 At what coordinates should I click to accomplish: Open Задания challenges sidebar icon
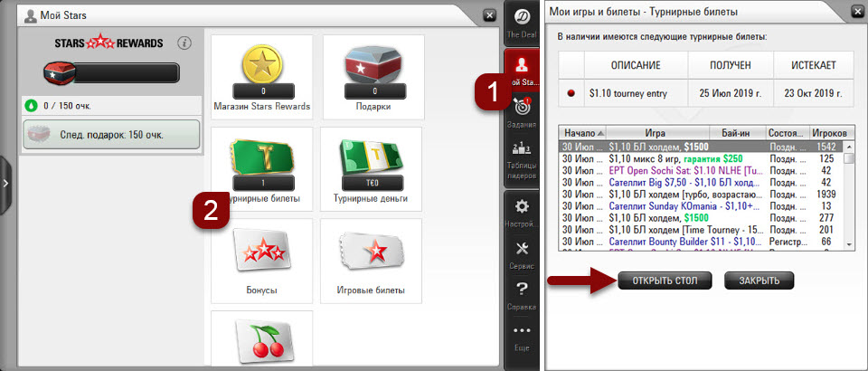coord(522,113)
